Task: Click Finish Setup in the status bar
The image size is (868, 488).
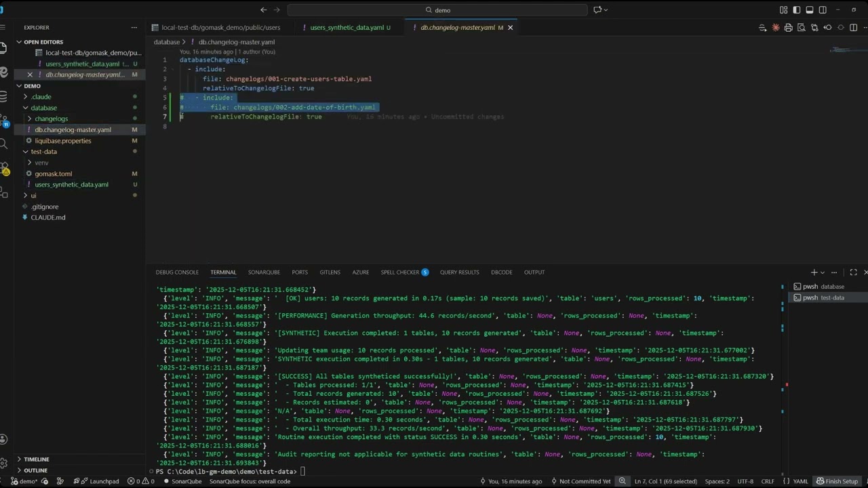Action: coord(837,482)
